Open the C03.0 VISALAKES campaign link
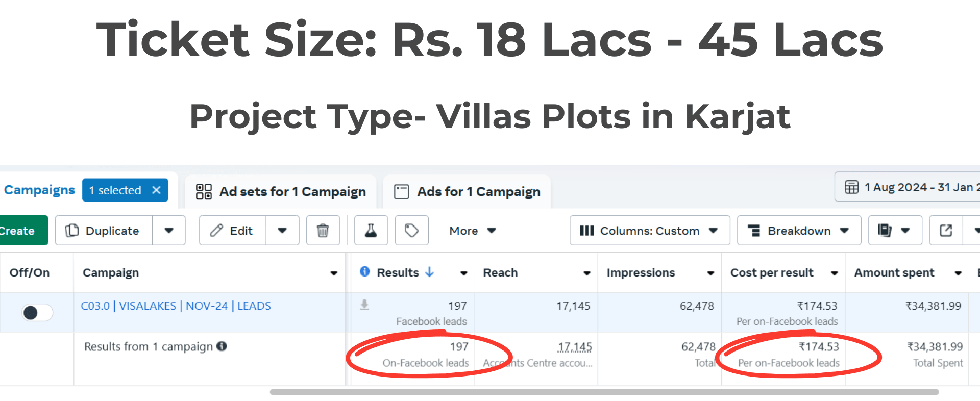Viewport: 980px width, 401px height. pyautogui.click(x=176, y=306)
